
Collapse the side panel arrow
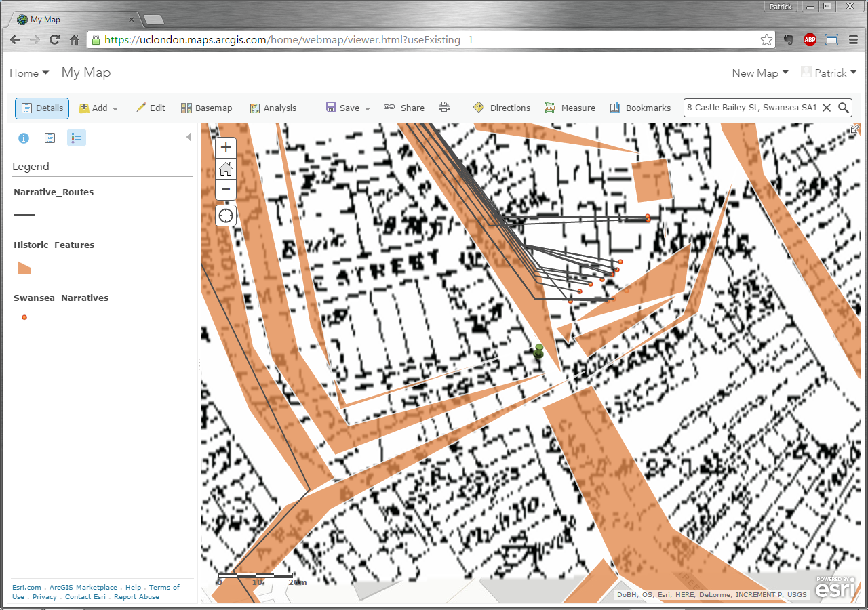[189, 138]
